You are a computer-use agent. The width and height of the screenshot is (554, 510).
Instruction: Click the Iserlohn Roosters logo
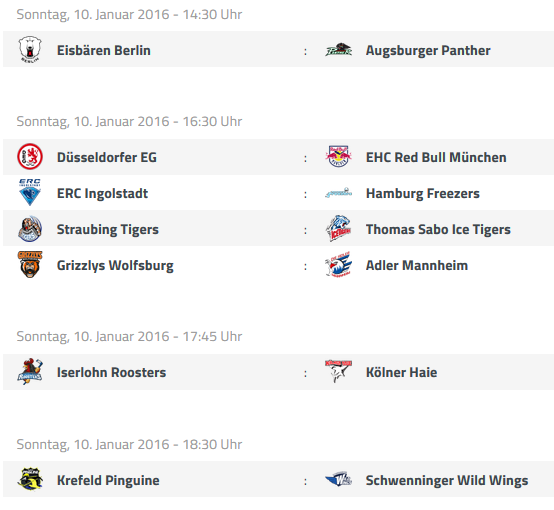(x=30, y=371)
